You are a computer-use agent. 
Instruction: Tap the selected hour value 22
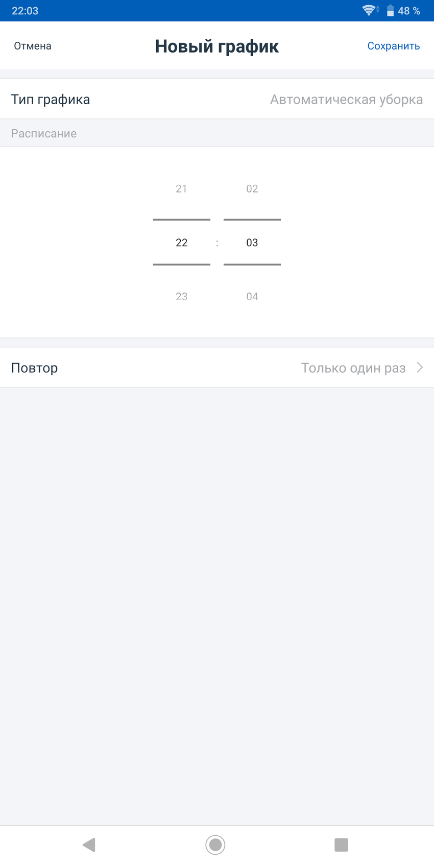181,243
